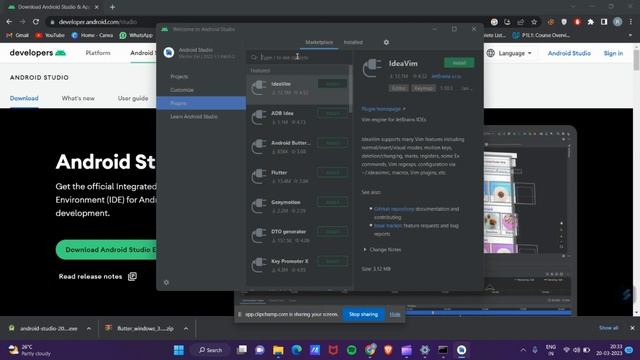This screenshot has width=640, height=360.
Task: Click the options gear at welcome window bottom-left
Action: click(166, 282)
